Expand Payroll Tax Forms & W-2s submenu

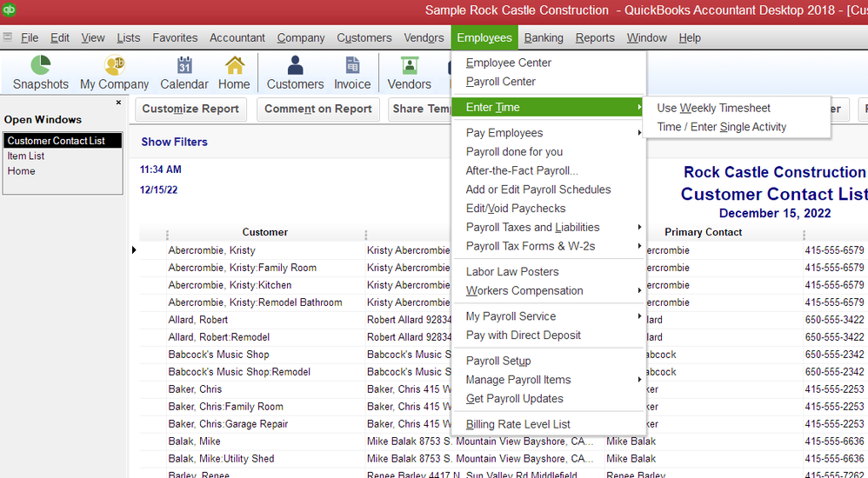549,246
